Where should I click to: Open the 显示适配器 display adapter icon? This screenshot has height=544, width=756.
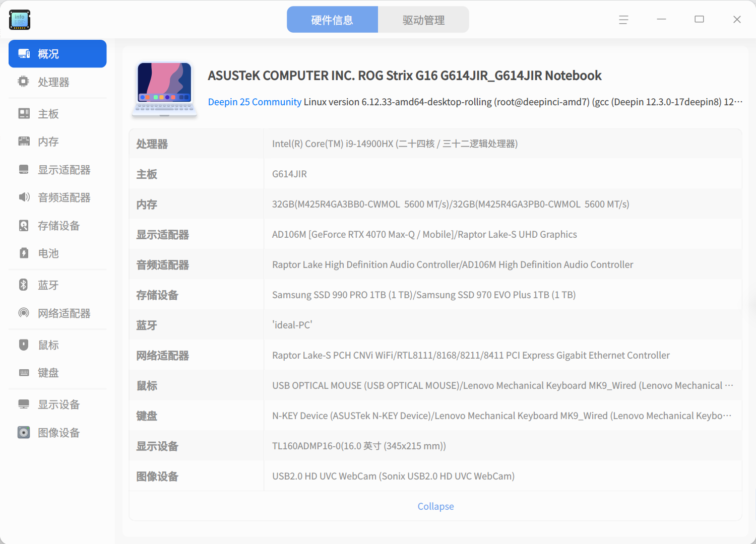click(24, 170)
